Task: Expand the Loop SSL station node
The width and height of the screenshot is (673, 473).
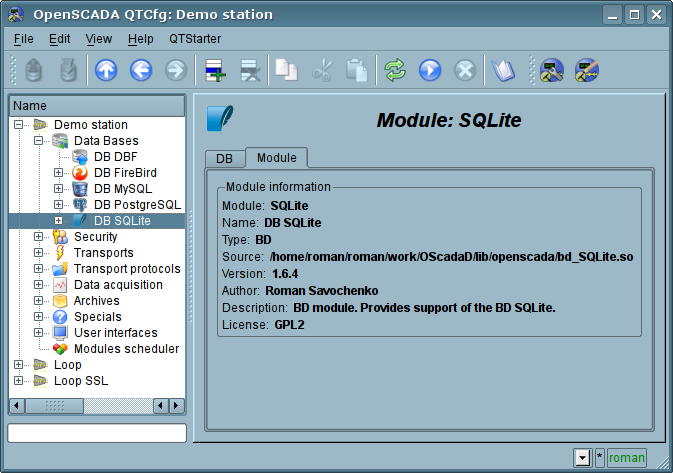Action: [18, 381]
